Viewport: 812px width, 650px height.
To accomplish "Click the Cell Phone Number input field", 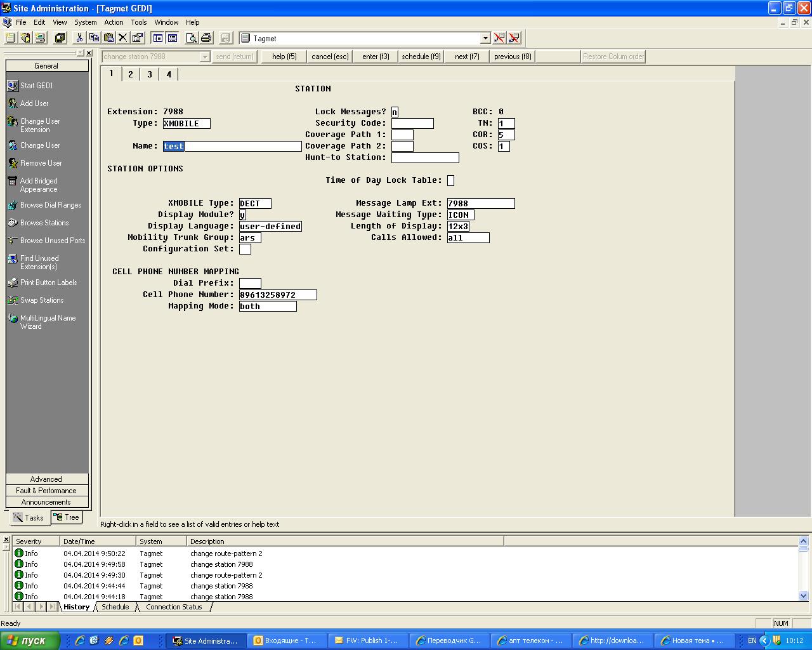I will (x=278, y=295).
